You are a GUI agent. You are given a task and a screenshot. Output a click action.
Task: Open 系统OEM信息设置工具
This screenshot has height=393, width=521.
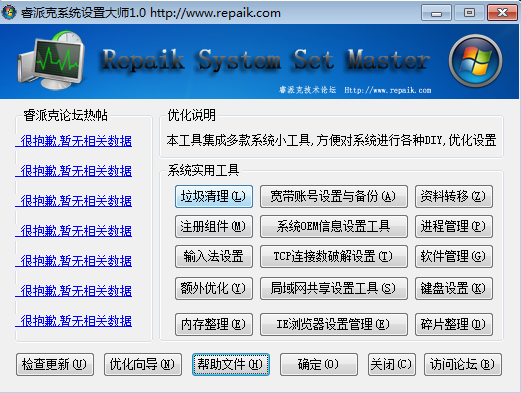tap(334, 227)
